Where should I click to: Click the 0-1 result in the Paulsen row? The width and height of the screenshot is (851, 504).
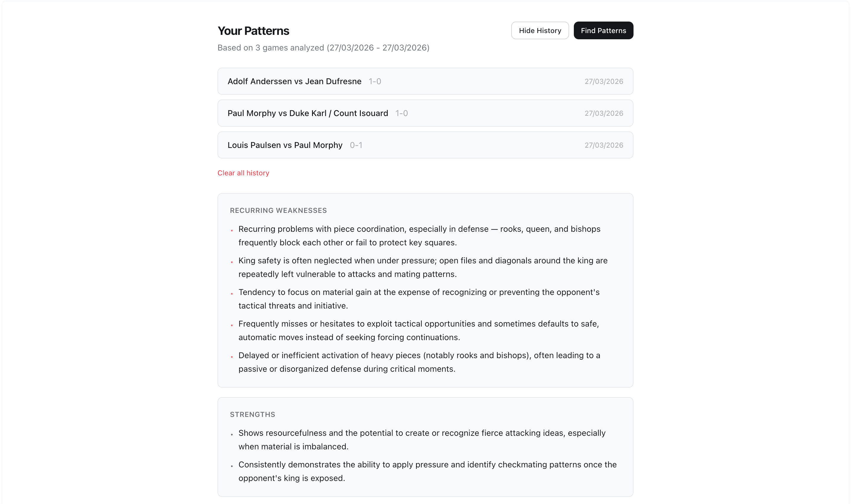pyautogui.click(x=356, y=145)
